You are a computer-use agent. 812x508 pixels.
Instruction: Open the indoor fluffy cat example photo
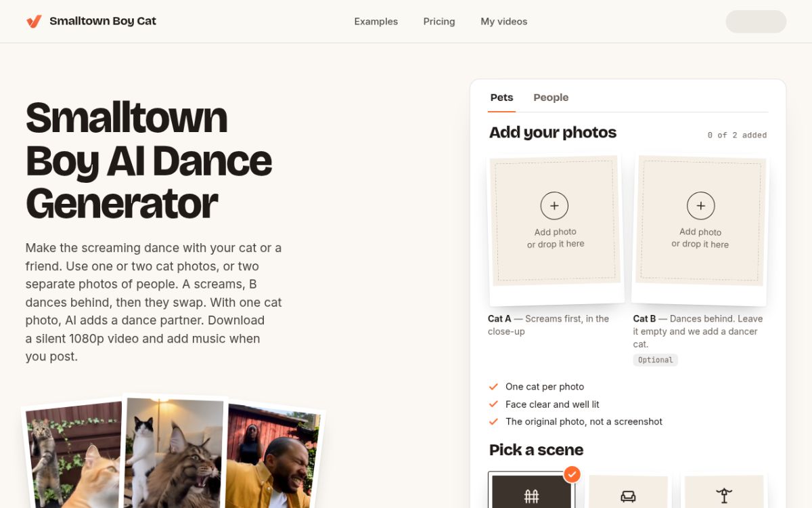tap(176, 452)
